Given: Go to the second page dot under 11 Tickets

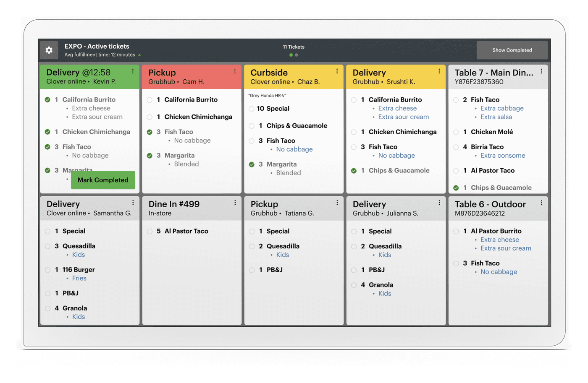Looking at the screenshot, I should point(297,55).
